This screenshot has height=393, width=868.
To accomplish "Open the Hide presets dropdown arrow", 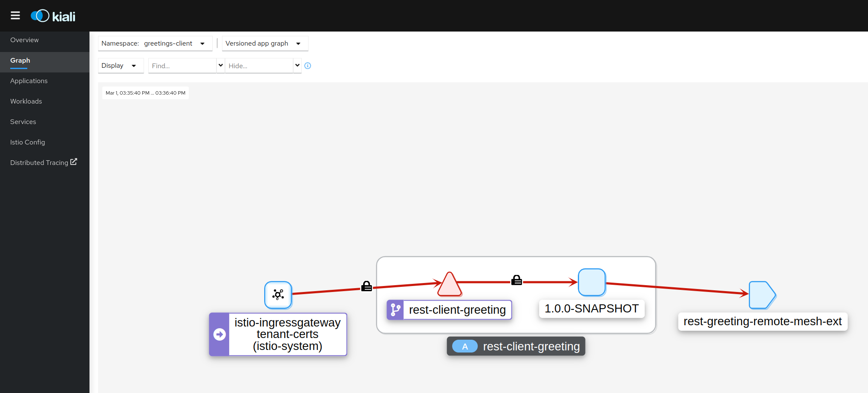I will pos(297,66).
